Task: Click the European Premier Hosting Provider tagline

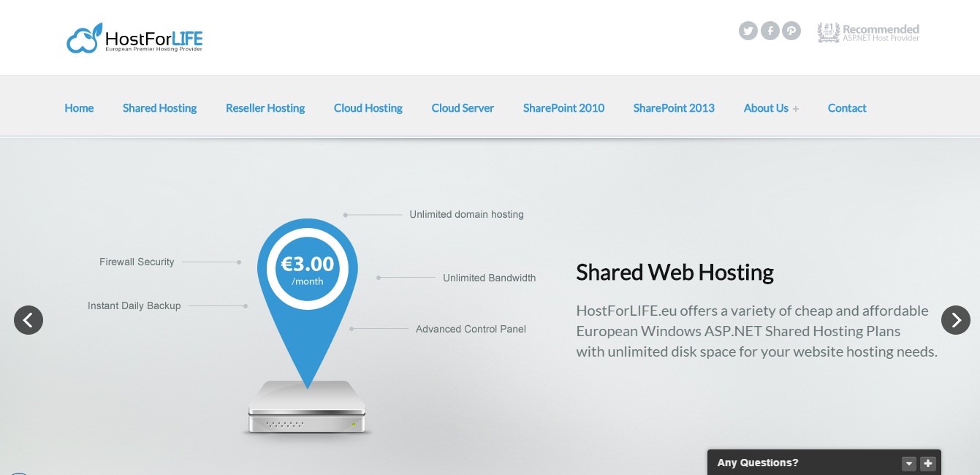Action: point(153,49)
